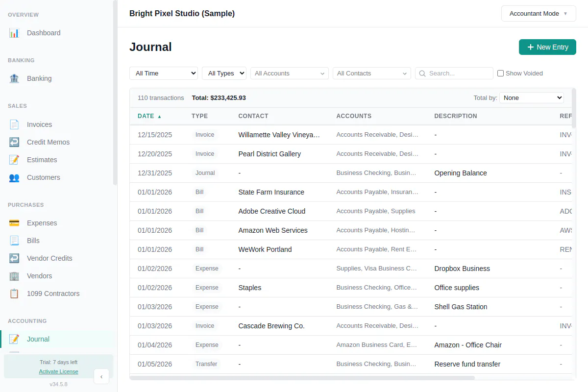Click the Dashboard chart icon
Screen dimensions: 588x392
point(14,33)
